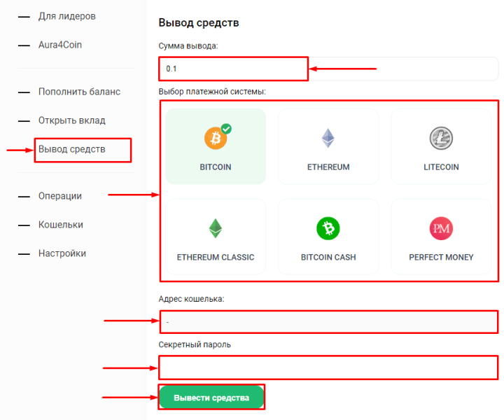Screen dimensions: 504x420
Task: Click the Bitcoin coin icon
Action: 215,139
